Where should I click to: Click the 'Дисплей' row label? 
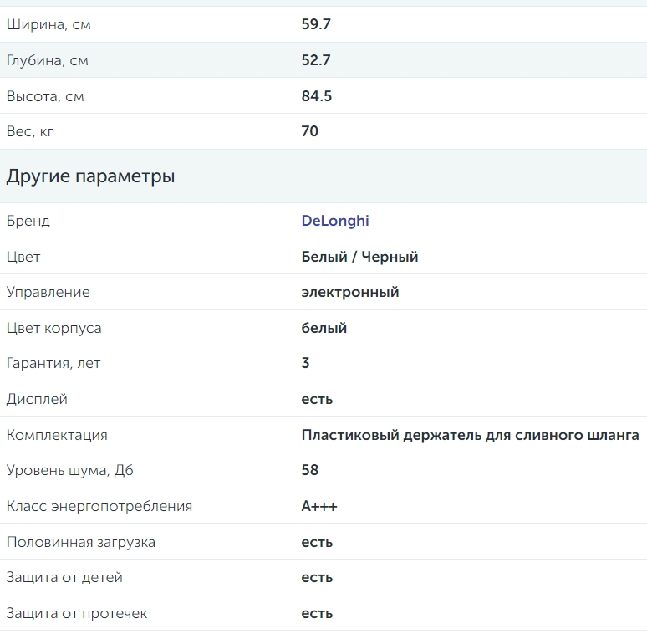pyautogui.click(x=37, y=399)
